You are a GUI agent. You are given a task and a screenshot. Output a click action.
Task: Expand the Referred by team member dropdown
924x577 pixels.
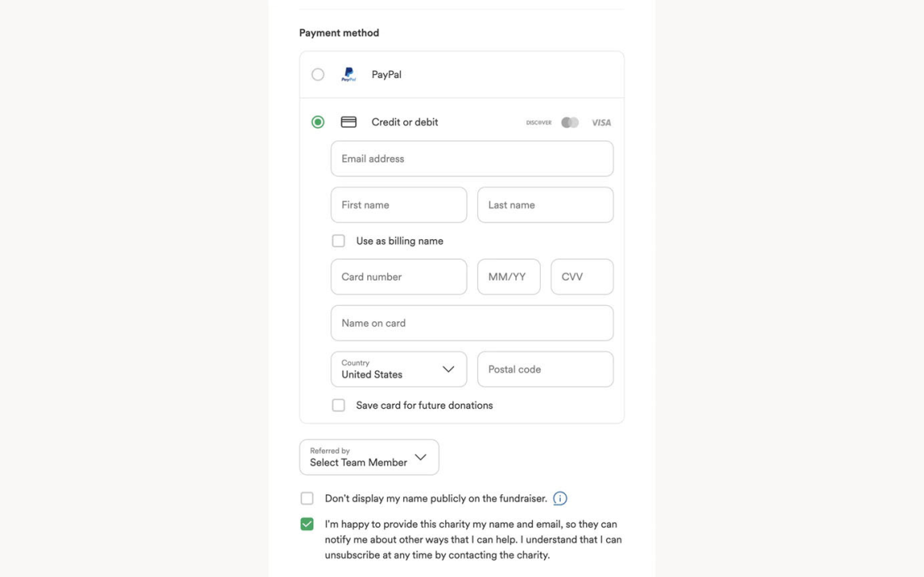tap(369, 457)
